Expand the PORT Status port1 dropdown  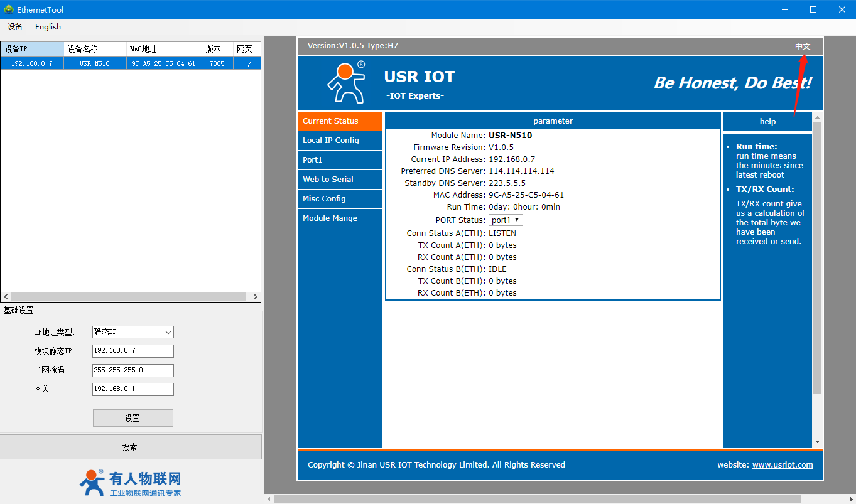(x=506, y=220)
